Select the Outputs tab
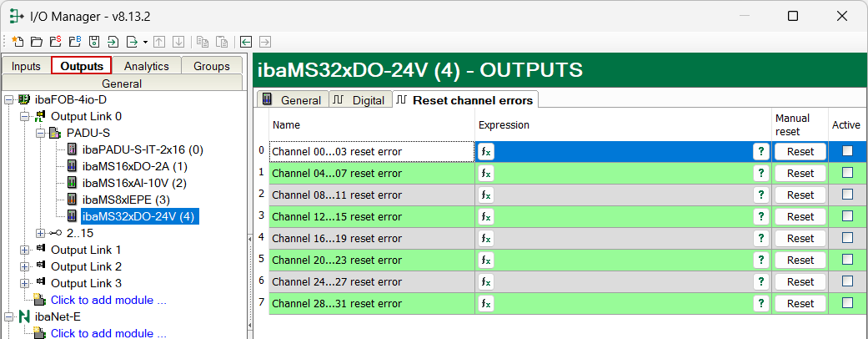Image resolution: width=868 pixels, height=339 pixels. tap(82, 66)
